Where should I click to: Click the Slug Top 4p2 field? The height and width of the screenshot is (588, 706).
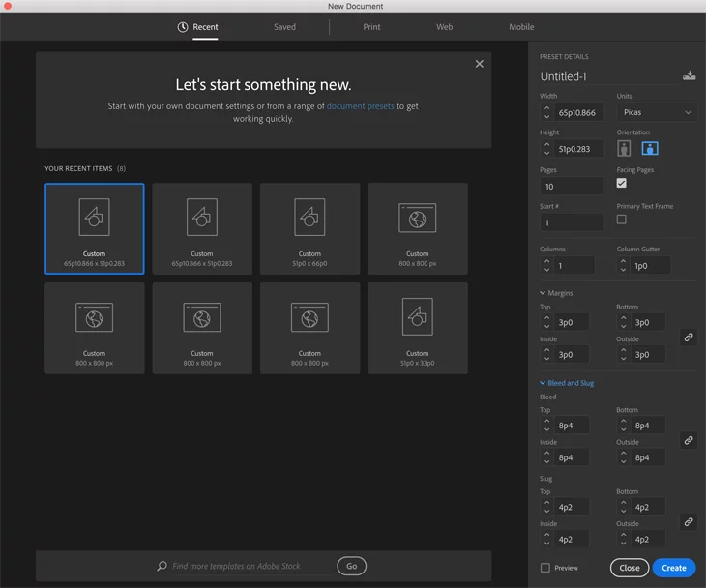pyautogui.click(x=572, y=507)
